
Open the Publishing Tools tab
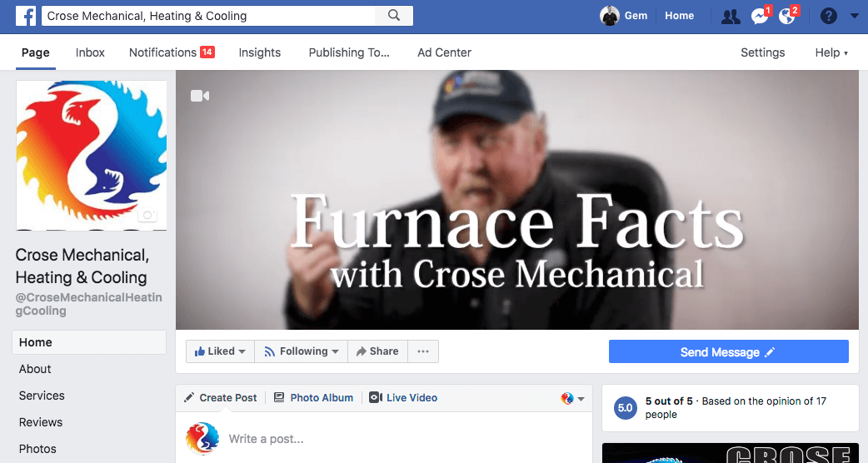(x=349, y=52)
